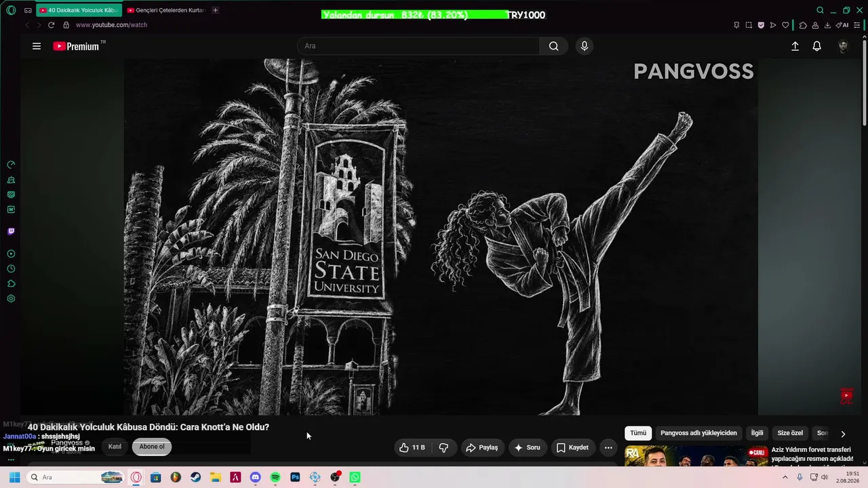Launch Steam from the taskbar
Screen dimensions: 868x488
(x=195, y=477)
